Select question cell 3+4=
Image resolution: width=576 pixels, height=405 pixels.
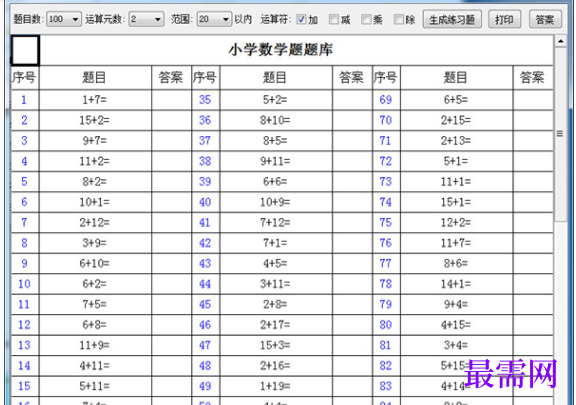pos(456,345)
